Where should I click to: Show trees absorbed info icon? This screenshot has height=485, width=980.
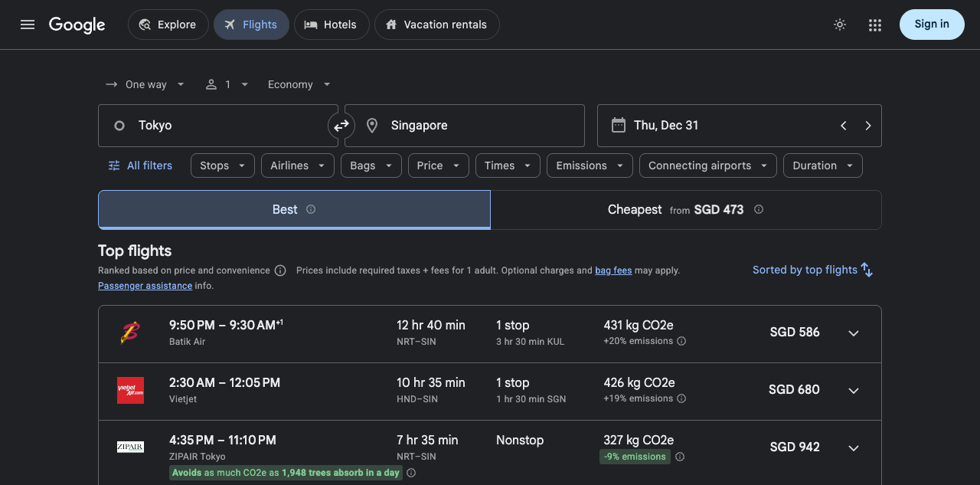(x=411, y=473)
